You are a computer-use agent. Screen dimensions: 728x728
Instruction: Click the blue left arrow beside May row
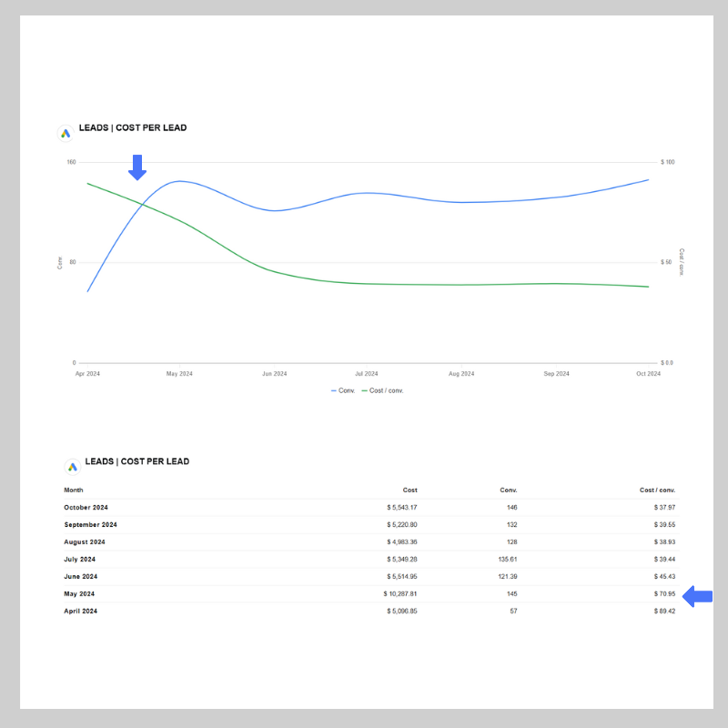pyautogui.click(x=697, y=597)
